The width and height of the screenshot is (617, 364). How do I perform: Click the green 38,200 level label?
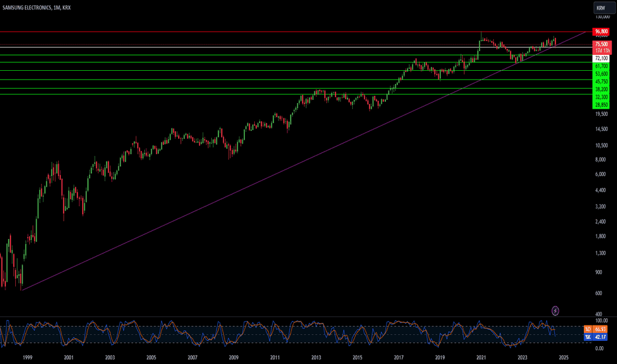tap(601, 89)
